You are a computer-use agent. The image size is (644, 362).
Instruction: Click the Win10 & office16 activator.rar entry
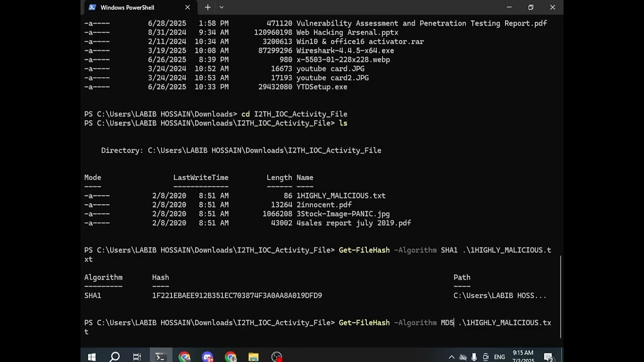point(360,42)
